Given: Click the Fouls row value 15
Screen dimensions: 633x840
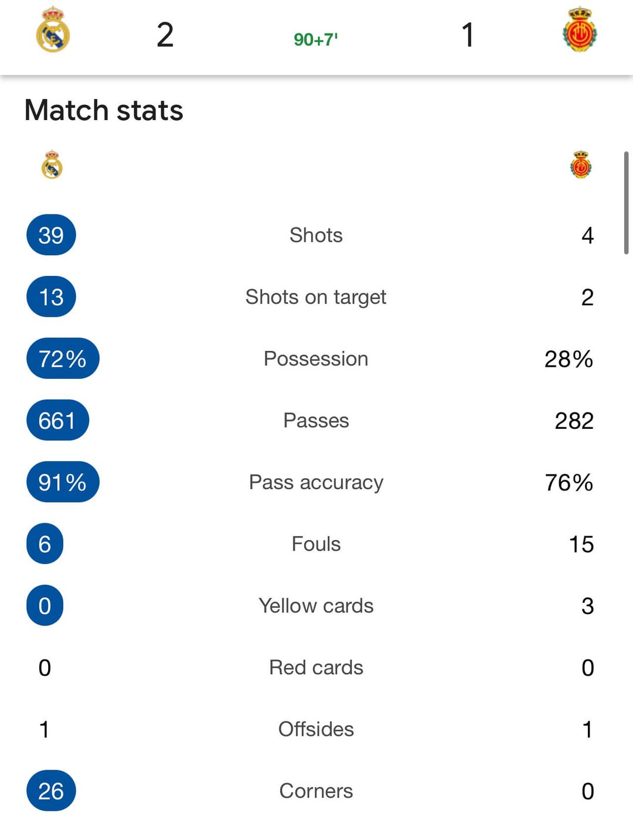Looking at the screenshot, I should tap(581, 544).
